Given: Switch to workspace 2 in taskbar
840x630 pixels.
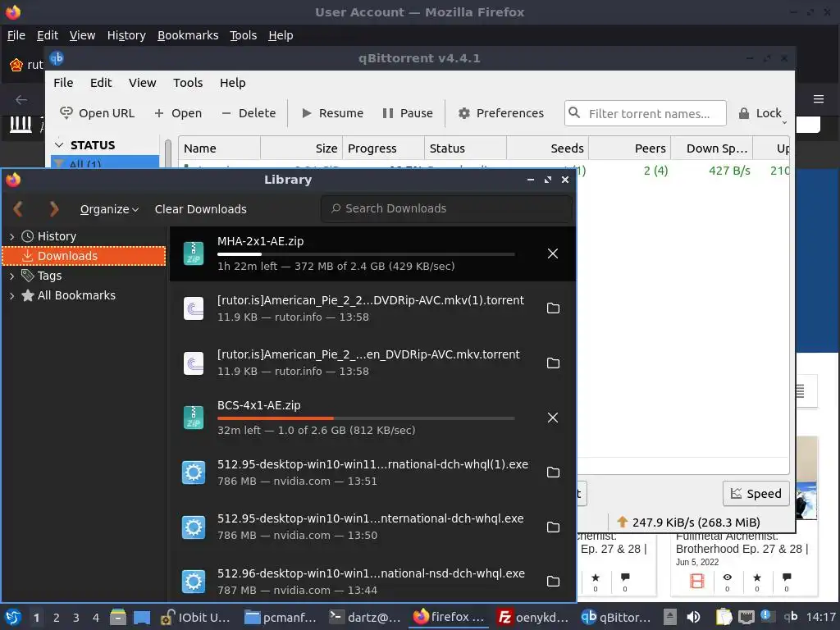Looking at the screenshot, I should pyautogui.click(x=57, y=618).
